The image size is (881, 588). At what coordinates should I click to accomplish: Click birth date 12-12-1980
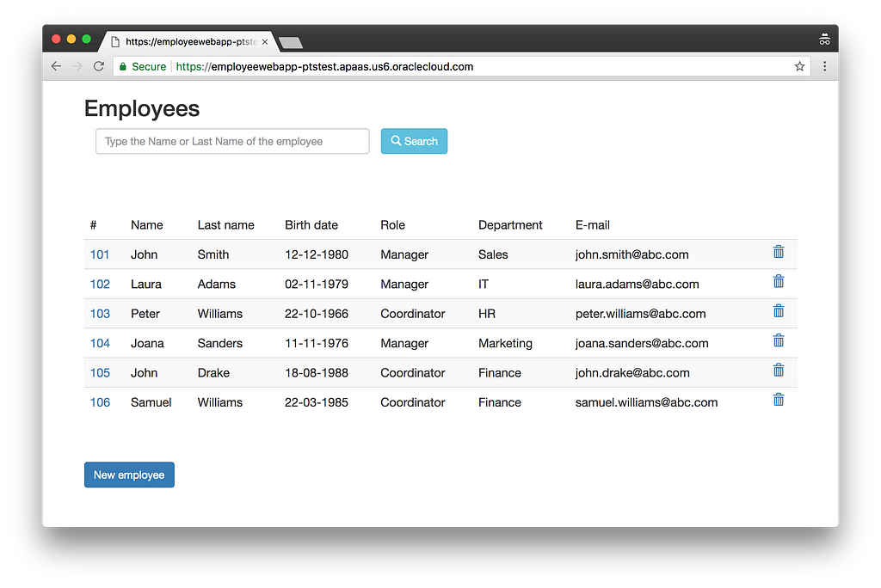(317, 254)
